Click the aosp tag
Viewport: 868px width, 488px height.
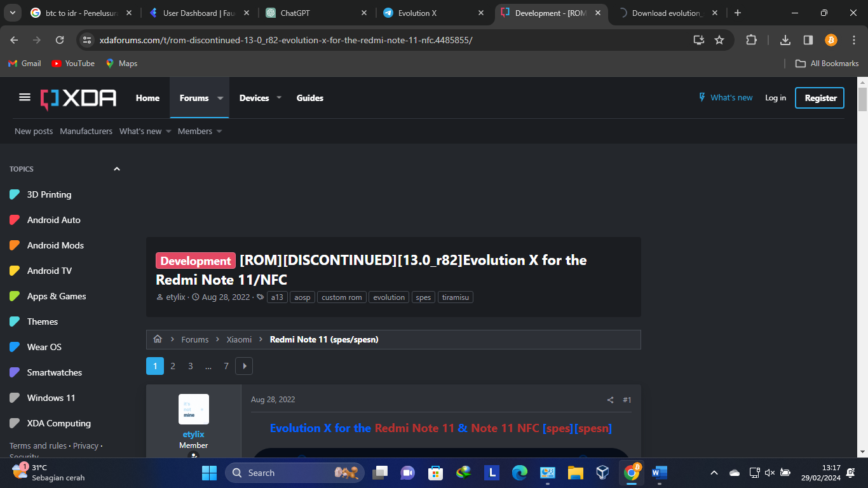point(302,297)
